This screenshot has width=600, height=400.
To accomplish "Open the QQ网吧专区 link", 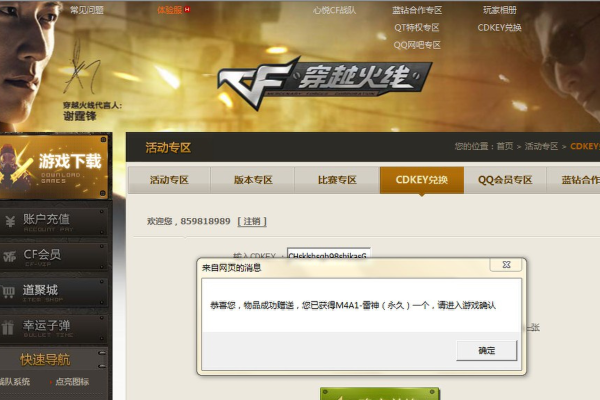I will click(417, 45).
